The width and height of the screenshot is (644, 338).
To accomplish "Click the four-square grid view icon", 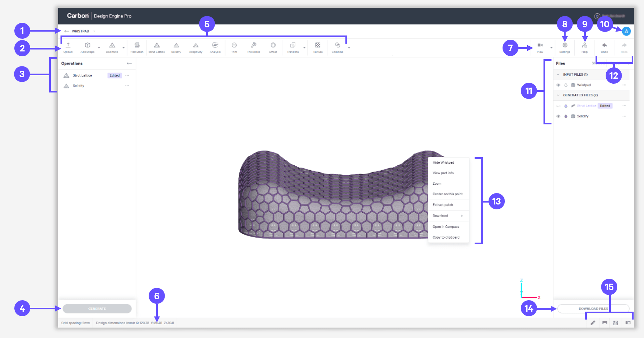I will click(616, 323).
